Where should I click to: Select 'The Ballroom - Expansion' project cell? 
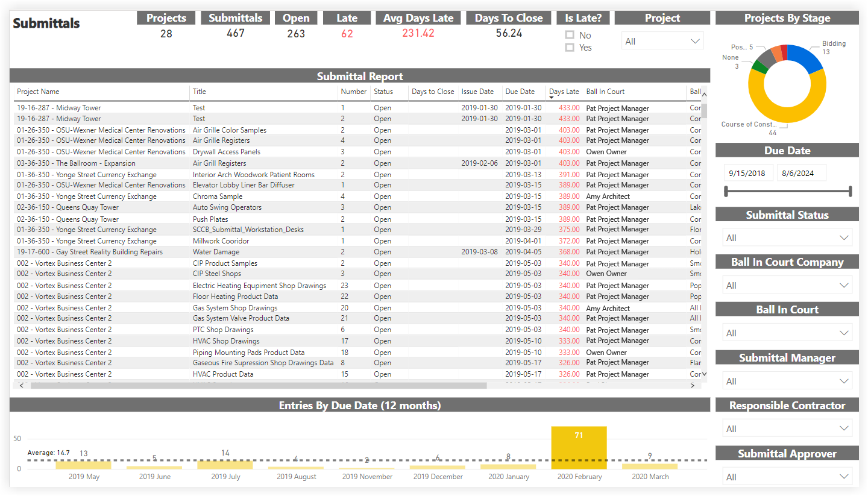click(76, 163)
